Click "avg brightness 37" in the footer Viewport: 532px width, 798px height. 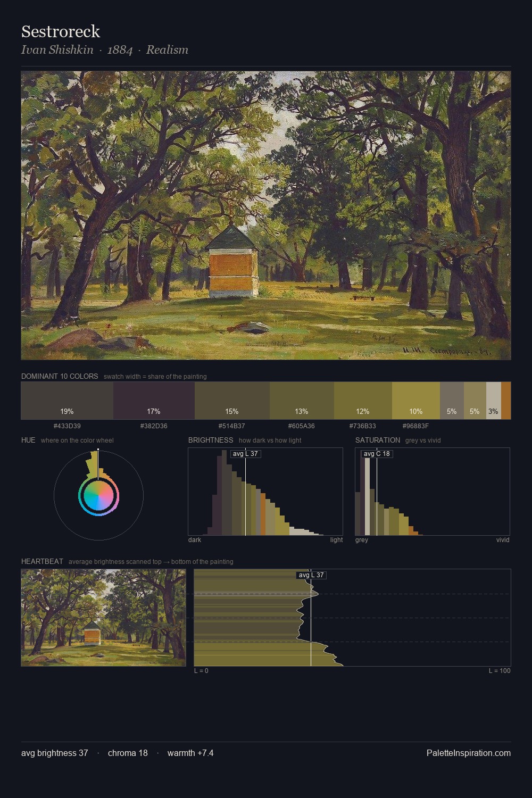[55, 753]
